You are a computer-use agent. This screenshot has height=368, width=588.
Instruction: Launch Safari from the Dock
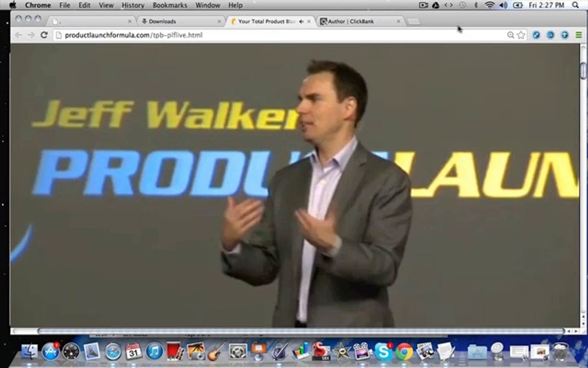[113, 352]
